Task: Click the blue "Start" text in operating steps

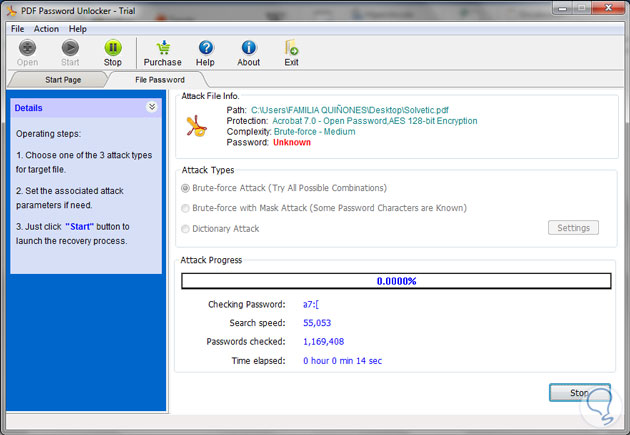Action: 80,227
